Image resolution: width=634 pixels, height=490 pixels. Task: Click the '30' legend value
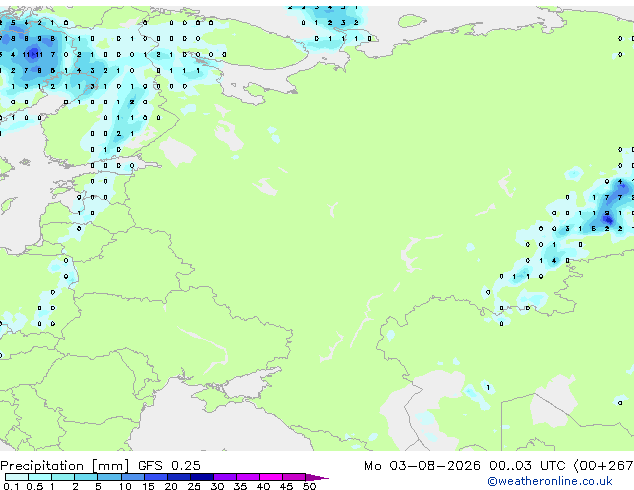(x=217, y=486)
